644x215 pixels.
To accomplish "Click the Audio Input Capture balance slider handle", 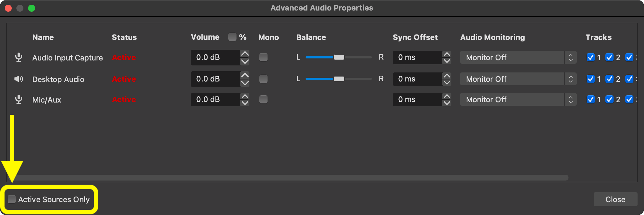I will [339, 57].
